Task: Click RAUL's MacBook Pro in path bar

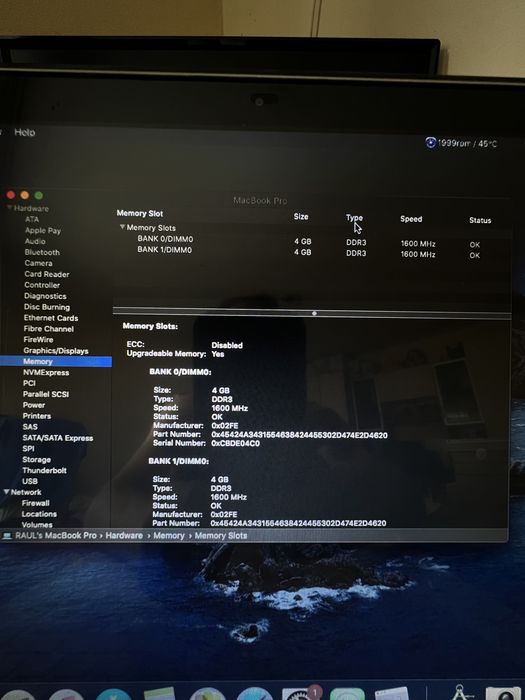Action: [x=56, y=535]
